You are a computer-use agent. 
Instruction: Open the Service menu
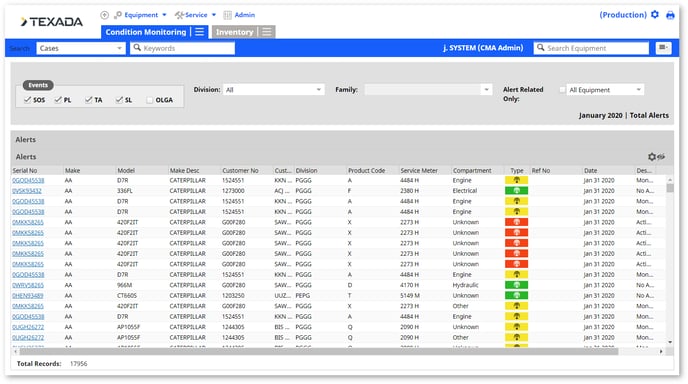point(196,15)
